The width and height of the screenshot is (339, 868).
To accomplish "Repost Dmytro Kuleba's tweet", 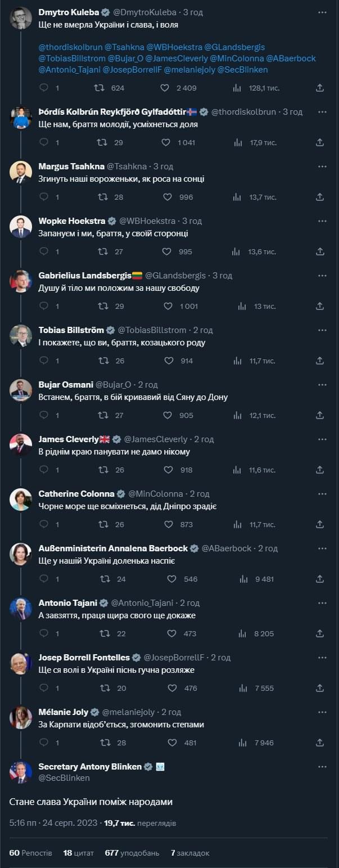I will (x=99, y=88).
